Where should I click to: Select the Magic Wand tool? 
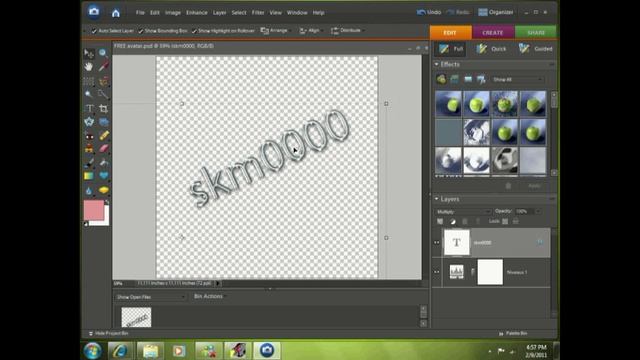pos(89,94)
